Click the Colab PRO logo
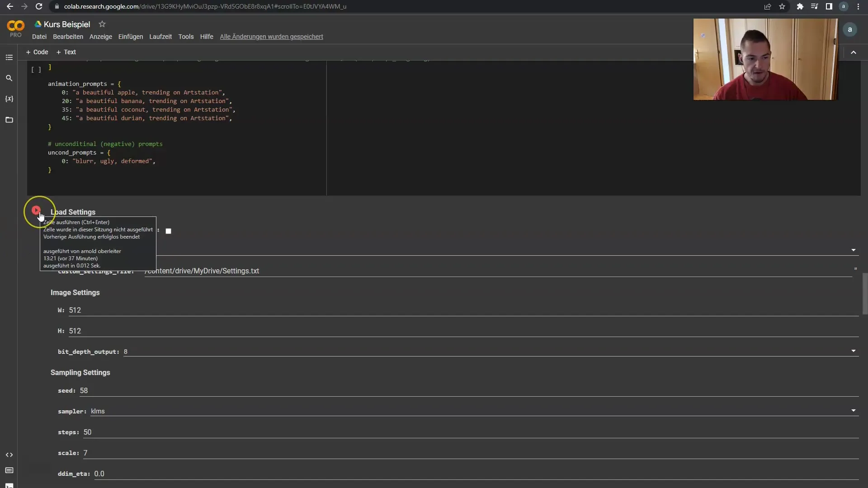 pyautogui.click(x=16, y=28)
